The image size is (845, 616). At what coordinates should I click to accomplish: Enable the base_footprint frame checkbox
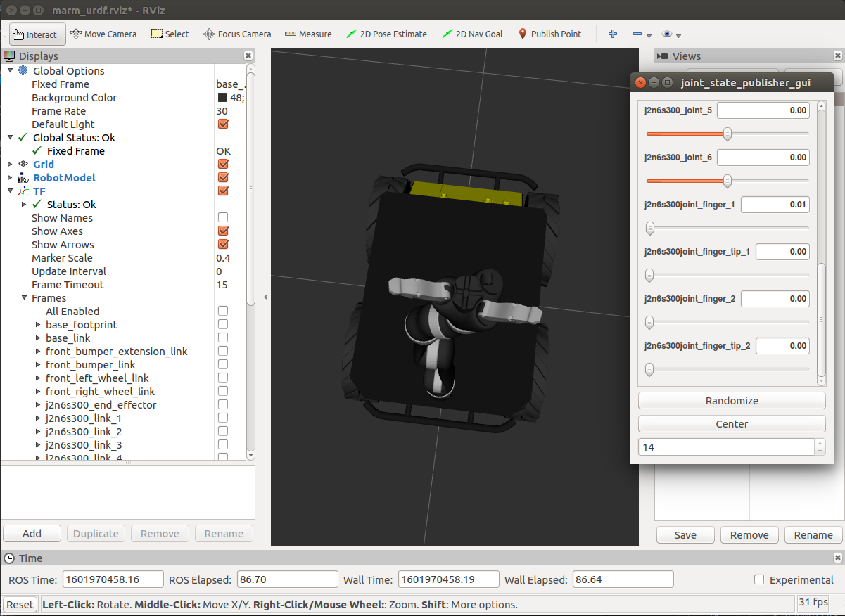pyautogui.click(x=223, y=324)
